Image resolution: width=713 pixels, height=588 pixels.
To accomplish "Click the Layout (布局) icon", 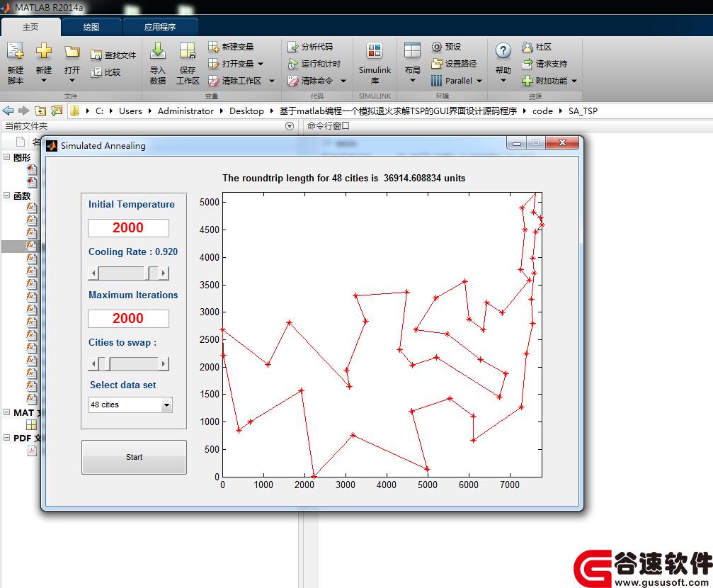I will click(x=412, y=50).
